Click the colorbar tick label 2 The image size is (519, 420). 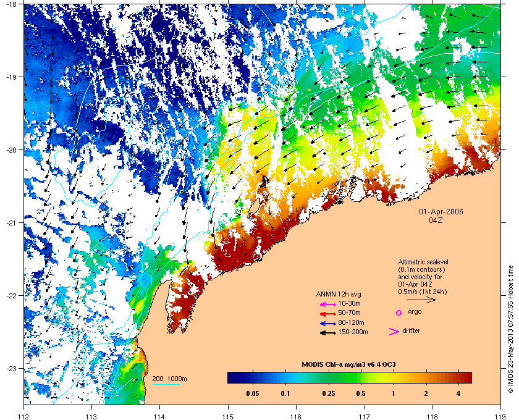(x=426, y=394)
